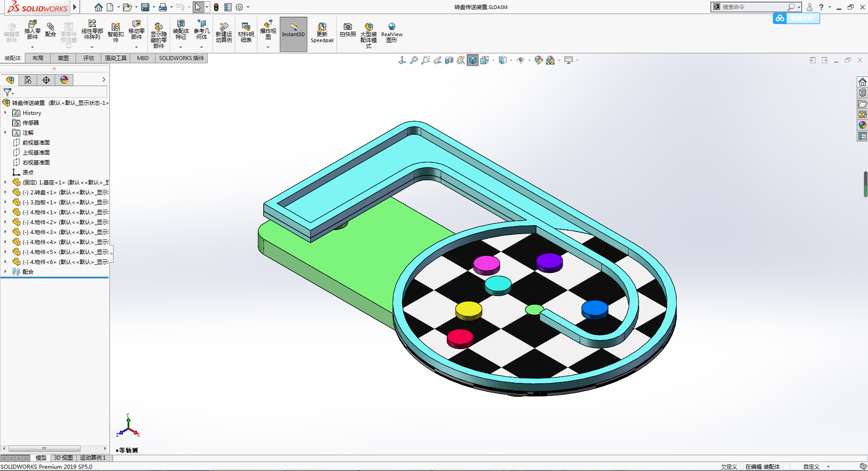Screen dimensions: 868x471
Task: Click the Smart Fasteners (智能扣件) tool
Action: 115,33
